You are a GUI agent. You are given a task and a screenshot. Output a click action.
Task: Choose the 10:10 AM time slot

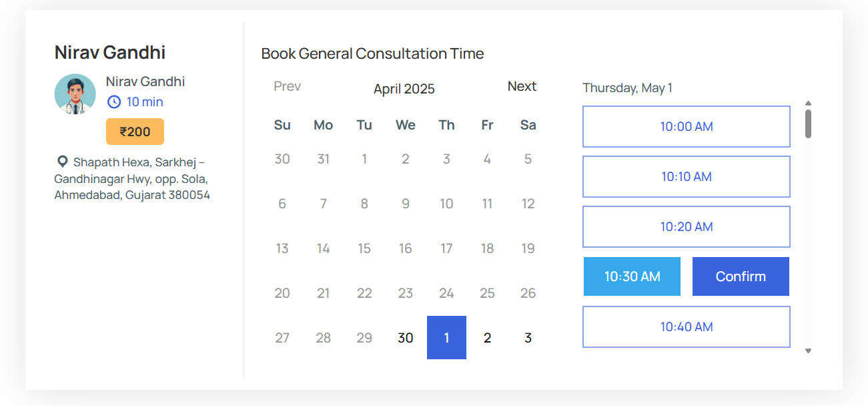point(686,176)
